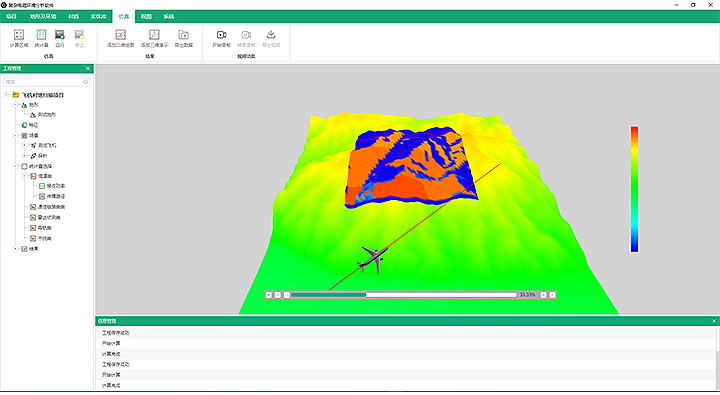Click the search field in project manager
This screenshot has height=395, width=720.
(46, 82)
